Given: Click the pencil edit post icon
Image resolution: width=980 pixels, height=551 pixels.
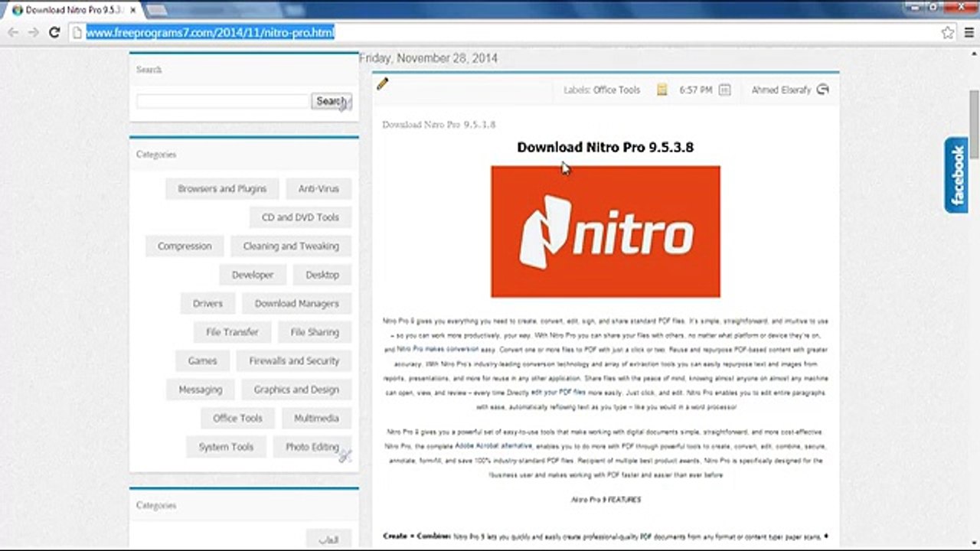Looking at the screenshot, I should 382,83.
